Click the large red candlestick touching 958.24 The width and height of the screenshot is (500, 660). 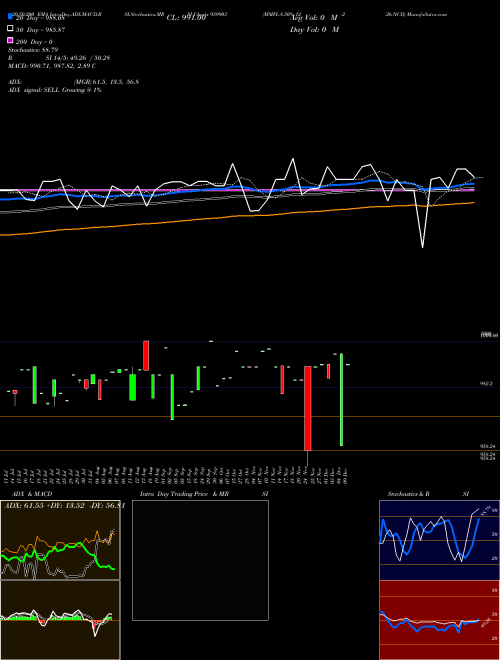point(308,408)
